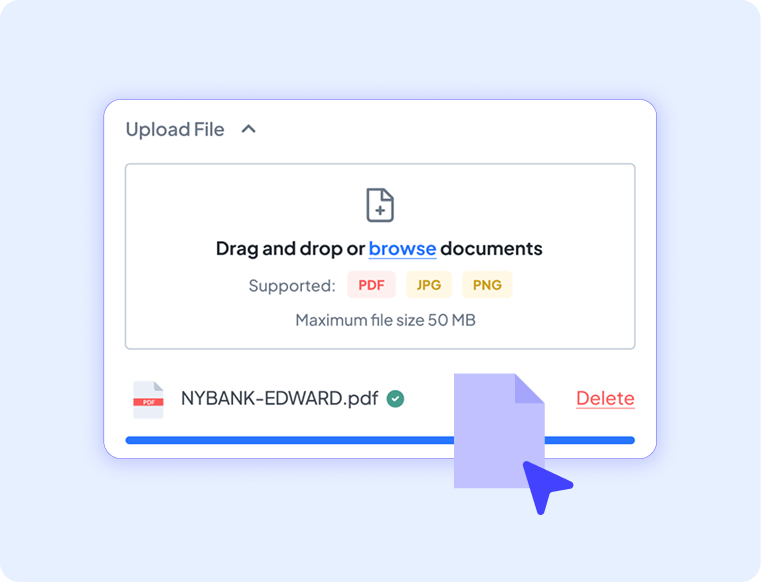Click the blue cursor arrow pointer
Image resolution: width=761 pixels, height=582 pixels.
(546, 486)
